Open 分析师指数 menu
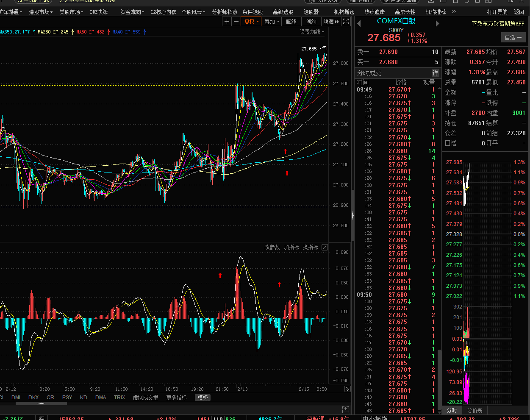The height and width of the screenshot is (420, 530). coord(225,12)
